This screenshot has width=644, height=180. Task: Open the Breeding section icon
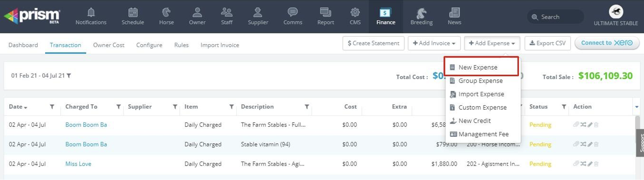[x=421, y=13]
